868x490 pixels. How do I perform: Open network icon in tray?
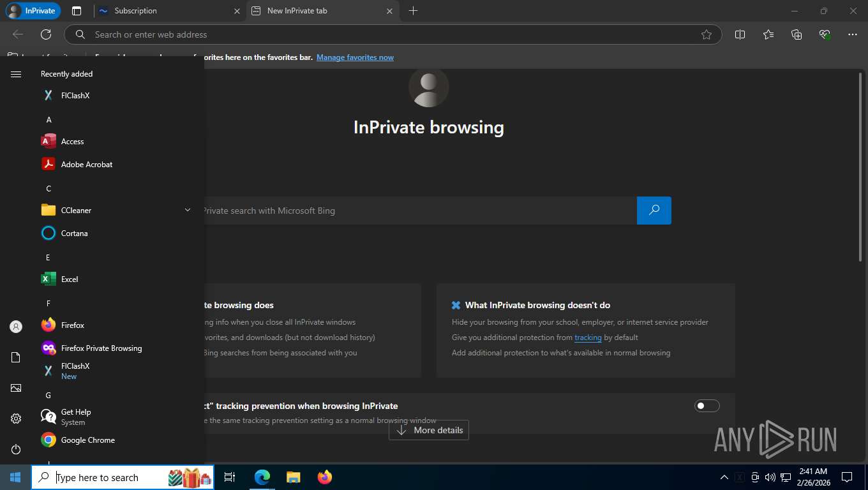(x=786, y=477)
